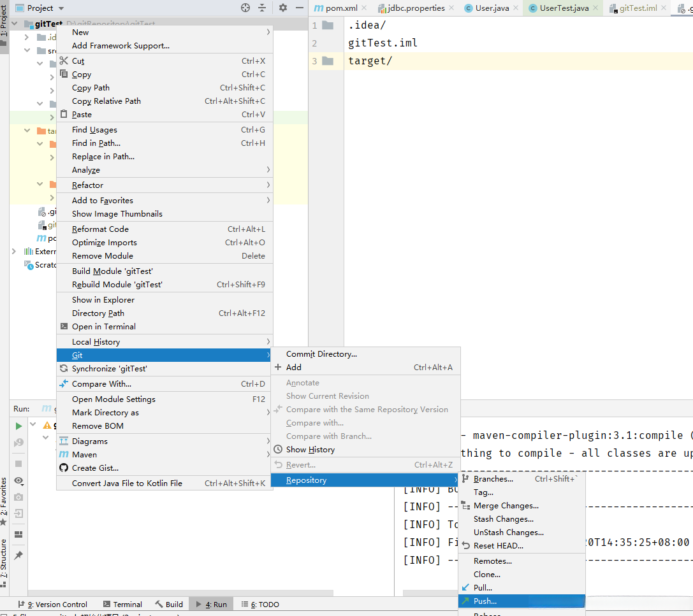Click the Project panel settings gear icon
This screenshot has width=693, height=616.
(283, 8)
